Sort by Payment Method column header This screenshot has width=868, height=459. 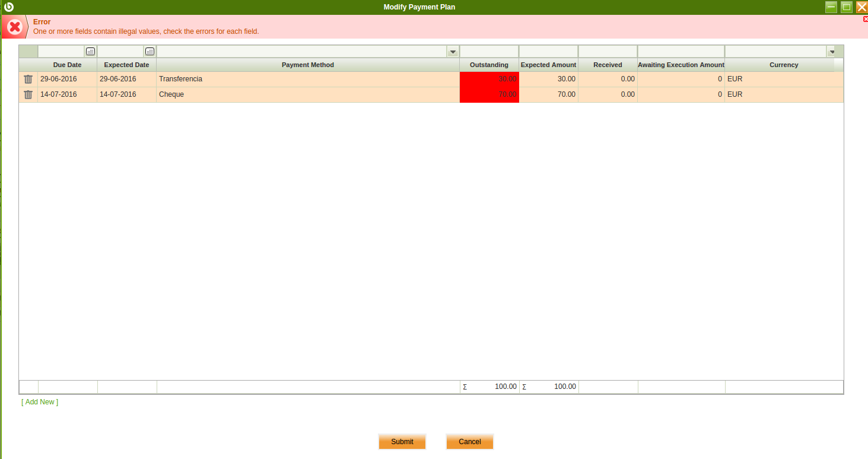[307, 65]
